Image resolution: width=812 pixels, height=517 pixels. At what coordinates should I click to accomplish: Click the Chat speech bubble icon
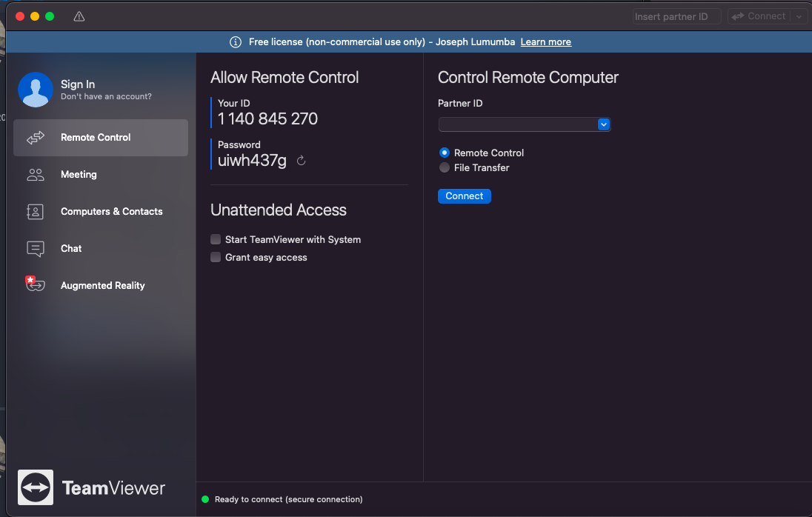[36, 249]
